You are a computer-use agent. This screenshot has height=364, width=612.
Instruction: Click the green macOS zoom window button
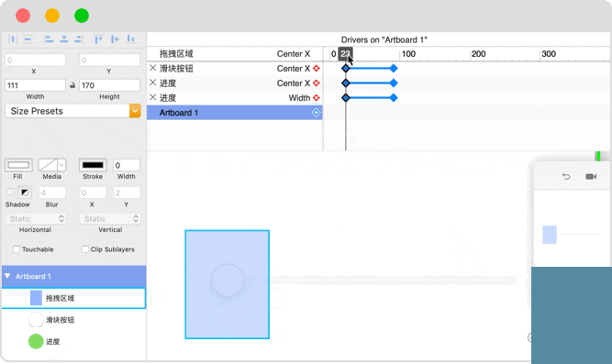tap(82, 16)
